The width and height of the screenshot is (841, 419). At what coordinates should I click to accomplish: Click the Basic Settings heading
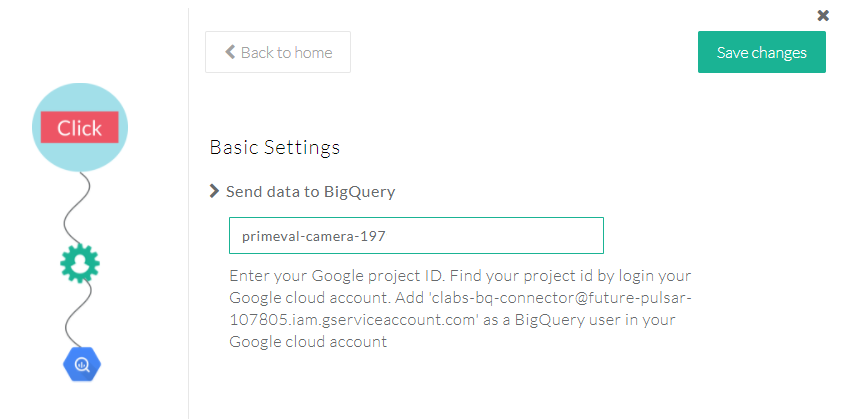[x=275, y=147]
